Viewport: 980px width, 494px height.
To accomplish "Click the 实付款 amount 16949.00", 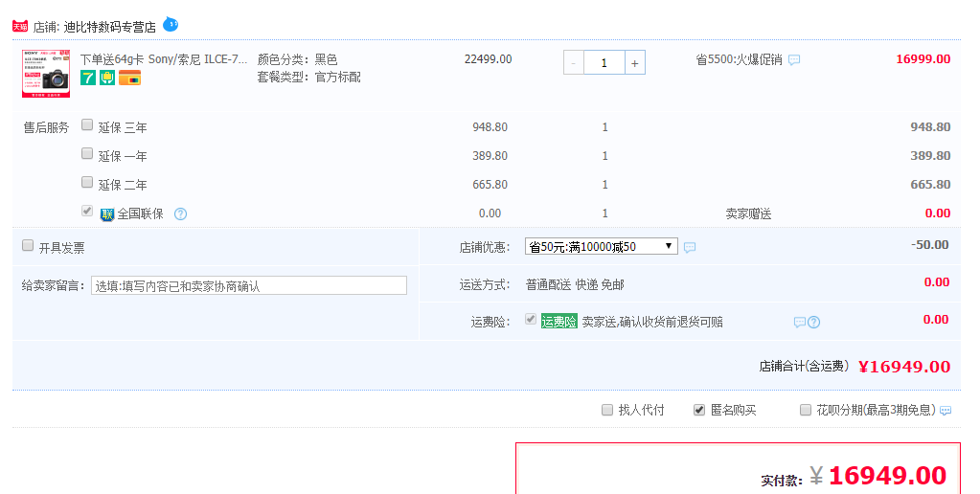I will pyautogui.click(x=887, y=476).
